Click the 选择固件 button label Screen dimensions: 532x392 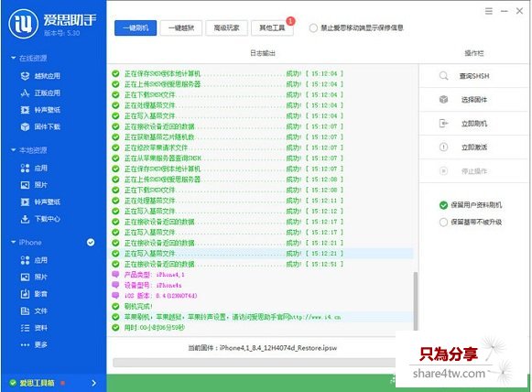pyautogui.click(x=474, y=100)
